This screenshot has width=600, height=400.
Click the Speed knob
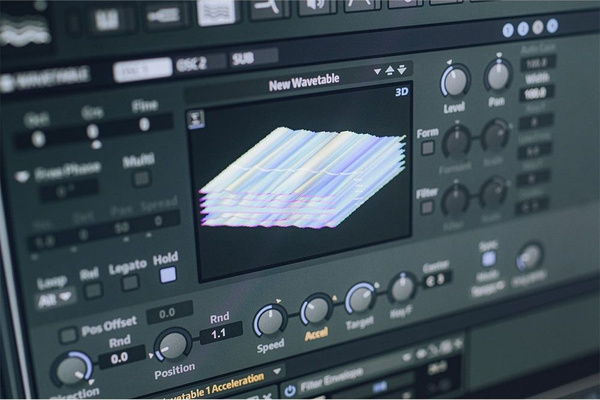pyautogui.click(x=270, y=320)
